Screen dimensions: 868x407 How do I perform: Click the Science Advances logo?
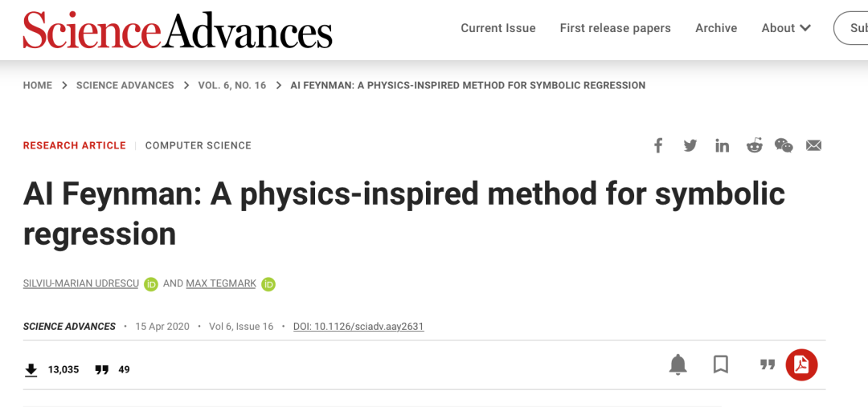click(178, 30)
